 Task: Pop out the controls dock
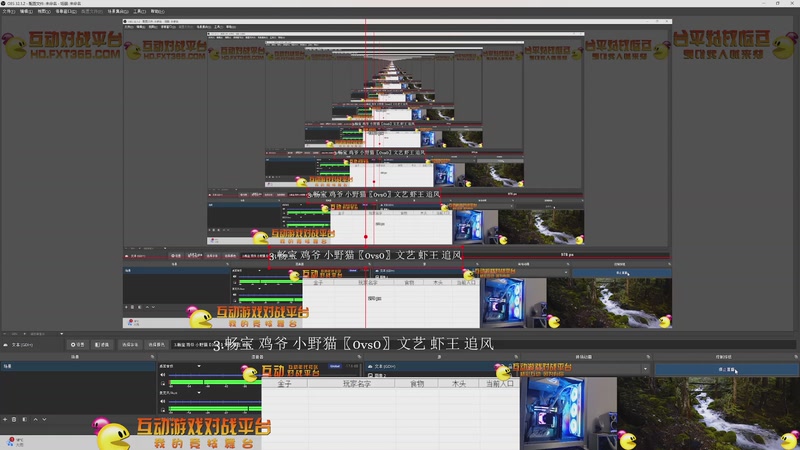[x=795, y=357]
